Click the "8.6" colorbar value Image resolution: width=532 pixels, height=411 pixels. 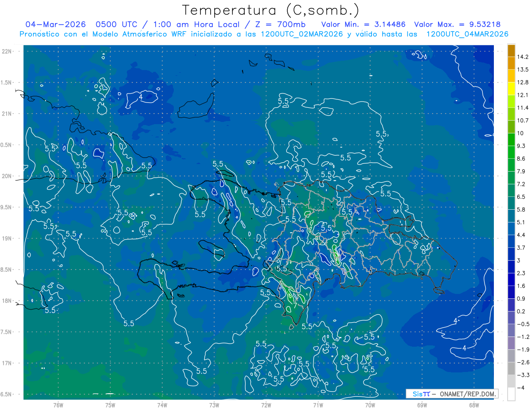521,159
